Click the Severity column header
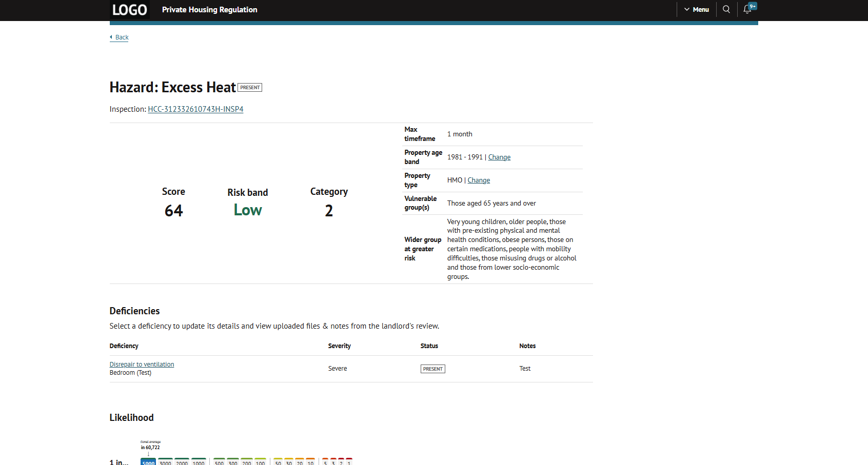The height and width of the screenshot is (465, 868). [x=339, y=346]
